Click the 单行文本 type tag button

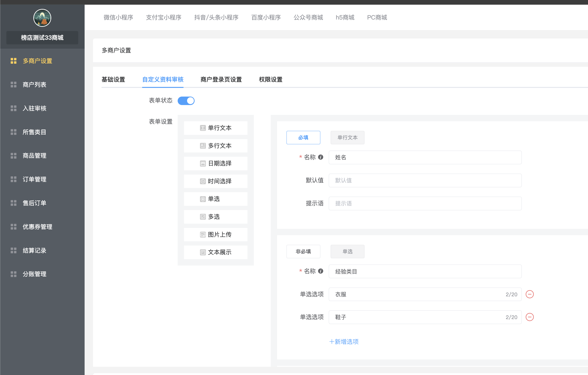[x=347, y=137]
